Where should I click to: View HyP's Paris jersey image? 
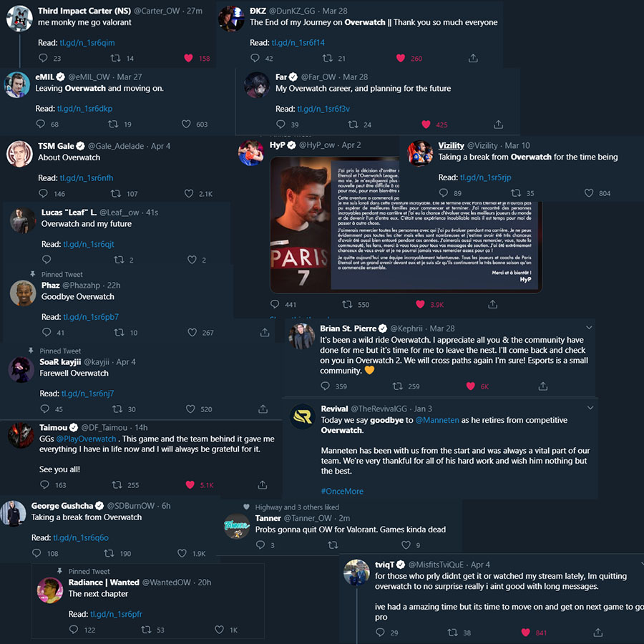(406, 225)
